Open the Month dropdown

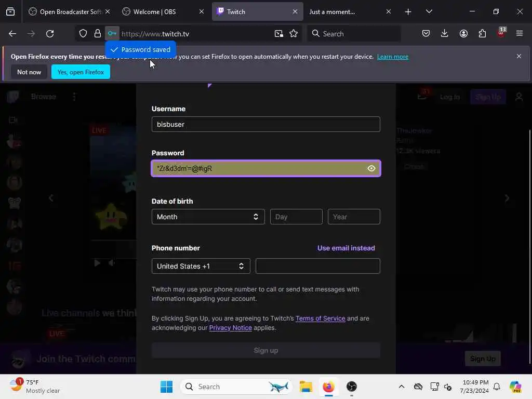pos(208,217)
